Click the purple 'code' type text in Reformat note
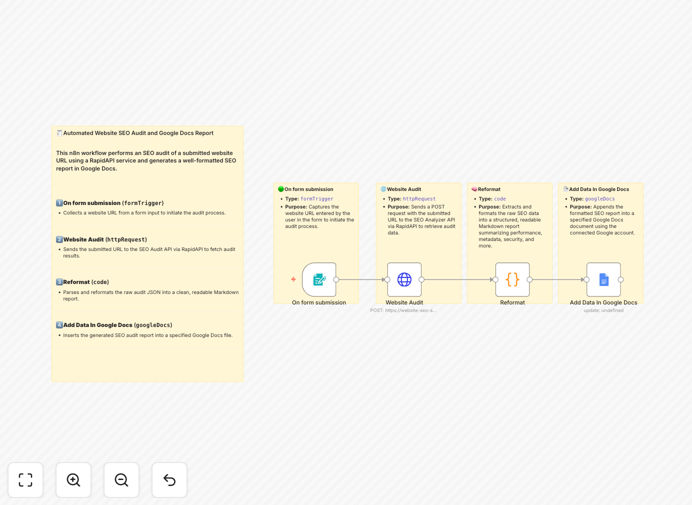Screen dimensions: 692x505 [500, 199]
